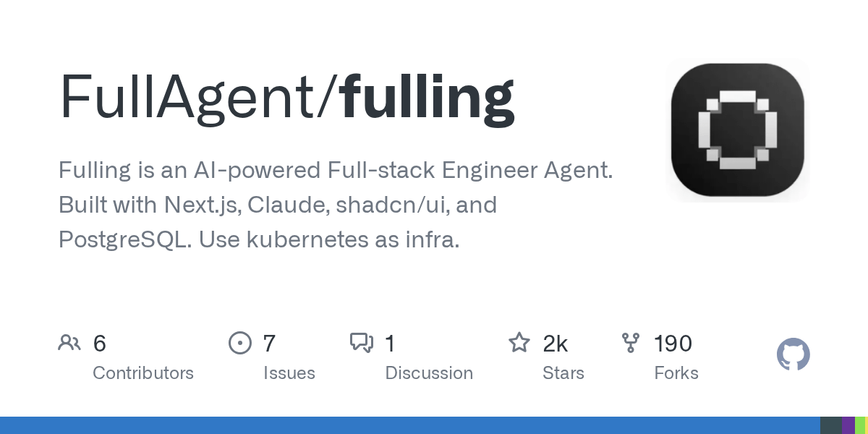Click the purple language bar segment

pyautogui.click(x=848, y=425)
